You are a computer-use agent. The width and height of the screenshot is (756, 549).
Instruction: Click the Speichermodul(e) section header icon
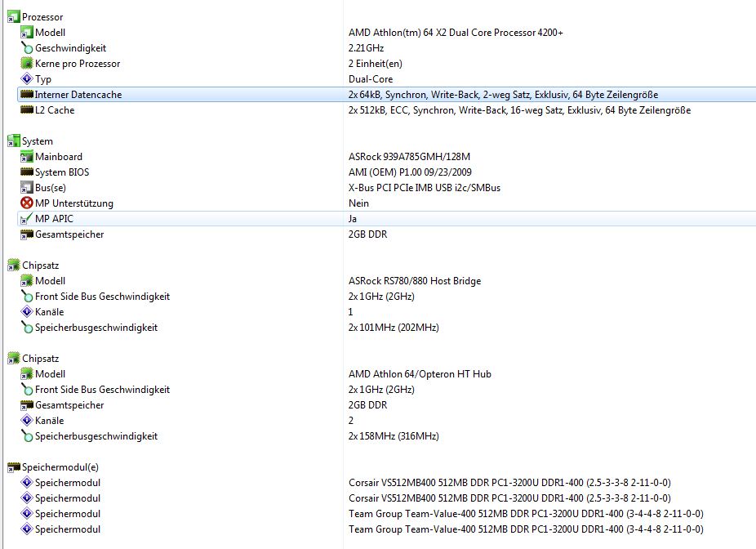pos(13,467)
